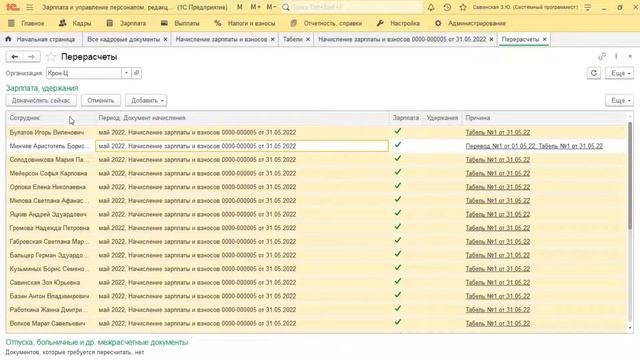Toggle Зарплата checkmark for Яцкив Андрей
This screenshot has width=640, height=360.
coord(398,213)
